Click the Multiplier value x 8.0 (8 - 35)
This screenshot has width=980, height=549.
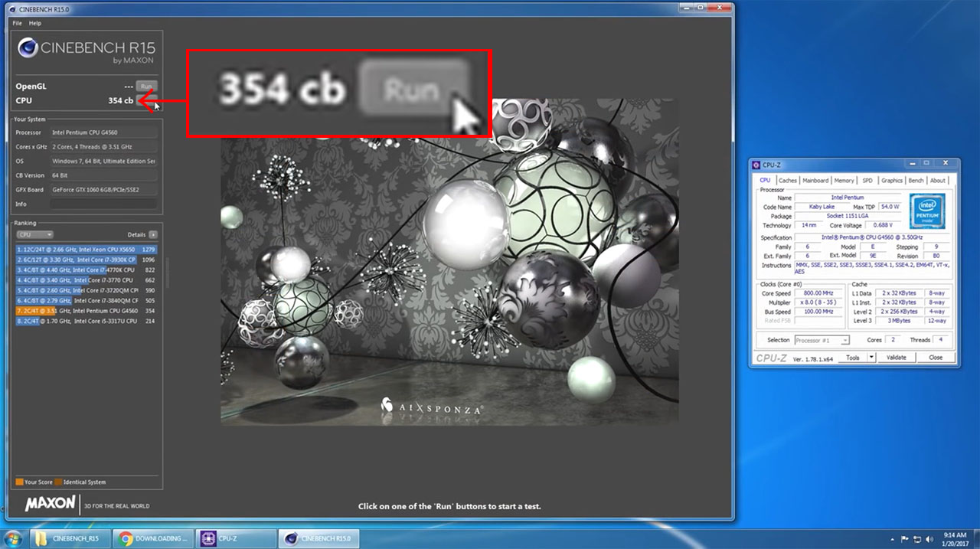coord(820,302)
